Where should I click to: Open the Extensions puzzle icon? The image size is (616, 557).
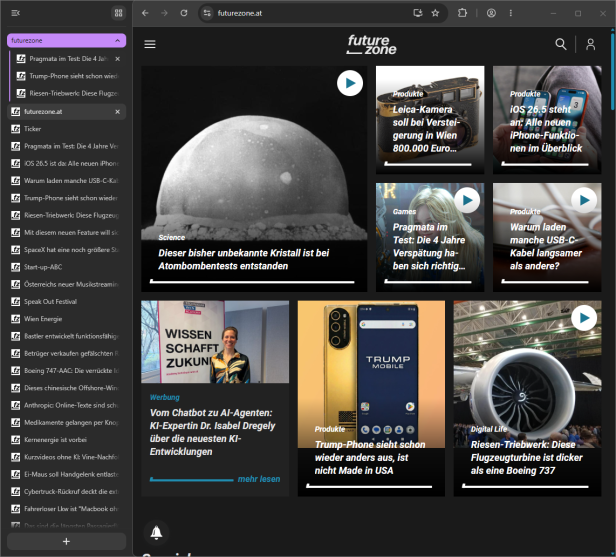click(462, 13)
